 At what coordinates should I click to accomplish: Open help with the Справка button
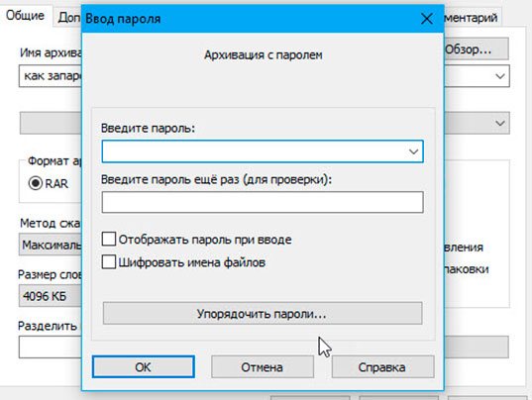pyautogui.click(x=382, y=366)
